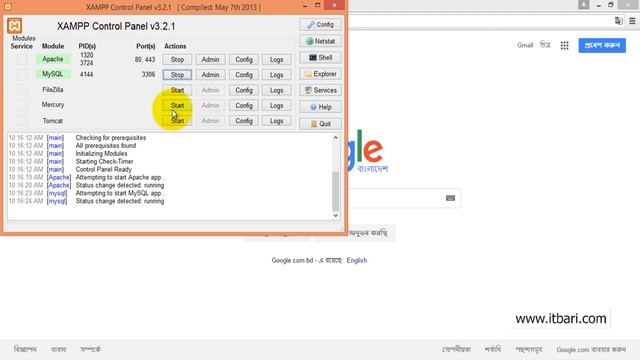Start the Tomcat module
640x360 pixels.
177,121
